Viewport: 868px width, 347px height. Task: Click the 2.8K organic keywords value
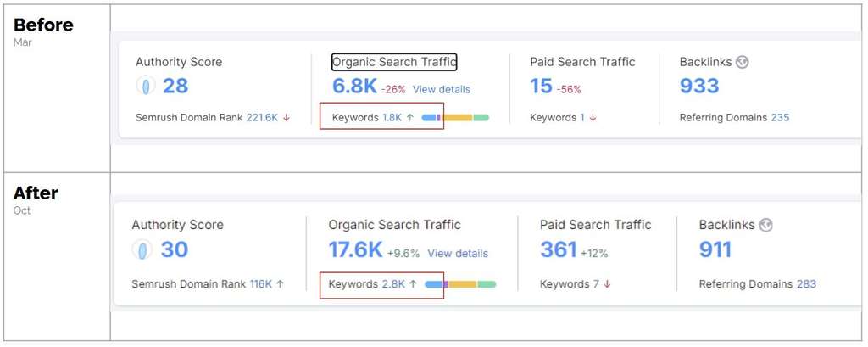[x=393, y=284]
